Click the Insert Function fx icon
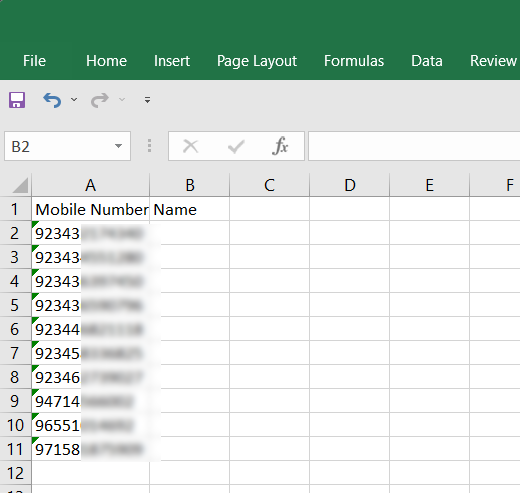Screen dimensions: 520x493 pyautogui.click(x=280, y=146)
